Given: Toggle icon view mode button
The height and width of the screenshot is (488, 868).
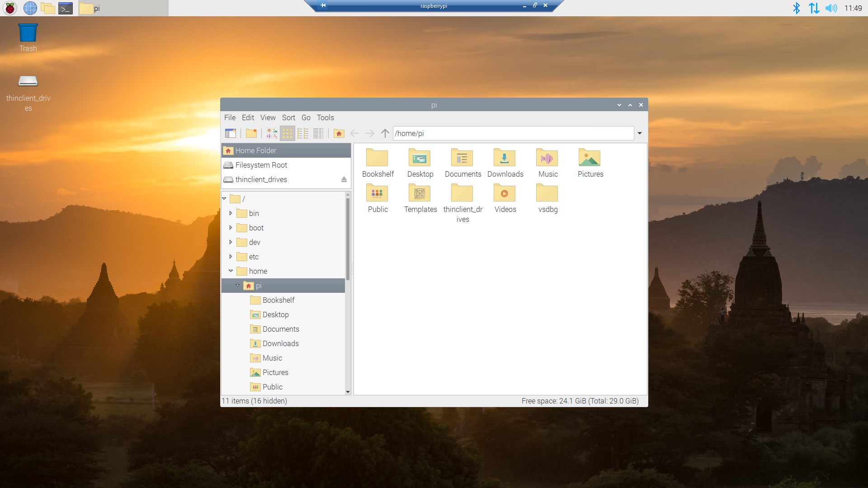Looking at the screenshot, I should [288, 133].
